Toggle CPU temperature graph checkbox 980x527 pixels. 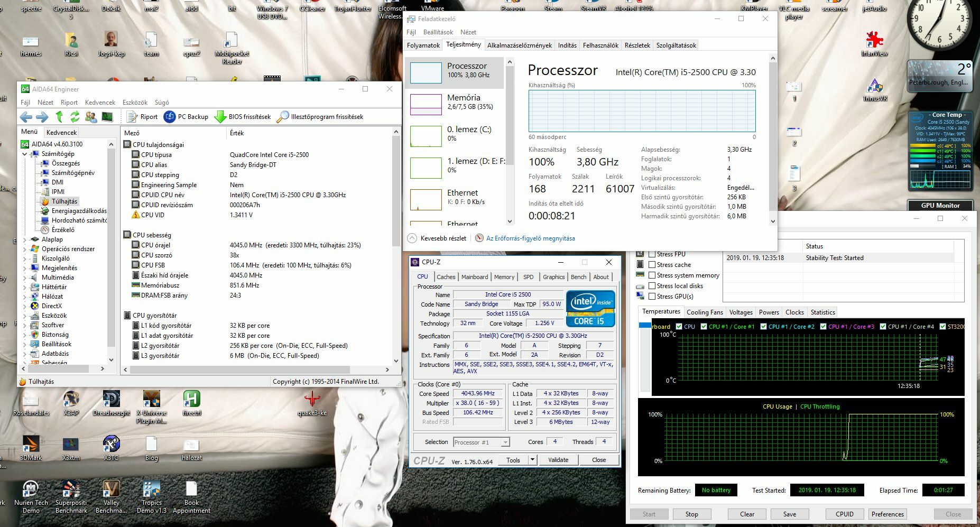pyautogui.click(x=679, y=327)
